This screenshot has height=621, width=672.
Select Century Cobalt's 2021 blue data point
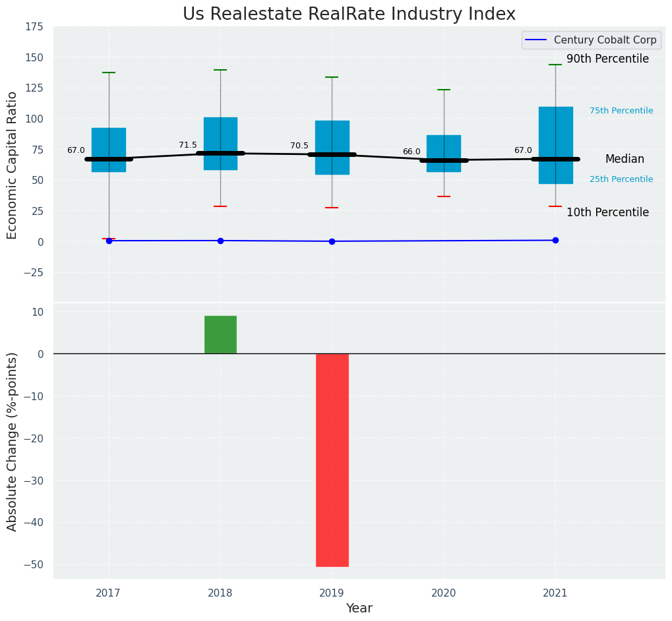tap(555, 240)
